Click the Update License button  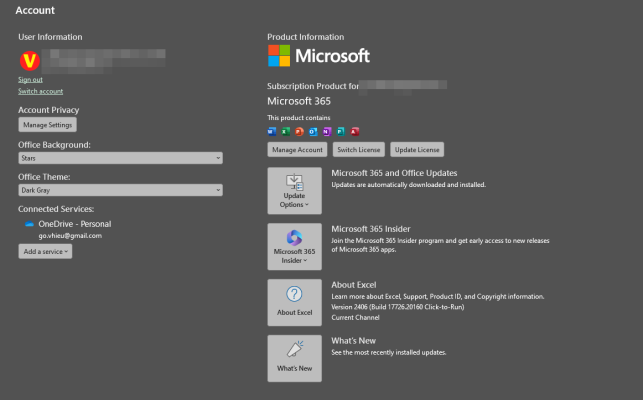(417, 150)
